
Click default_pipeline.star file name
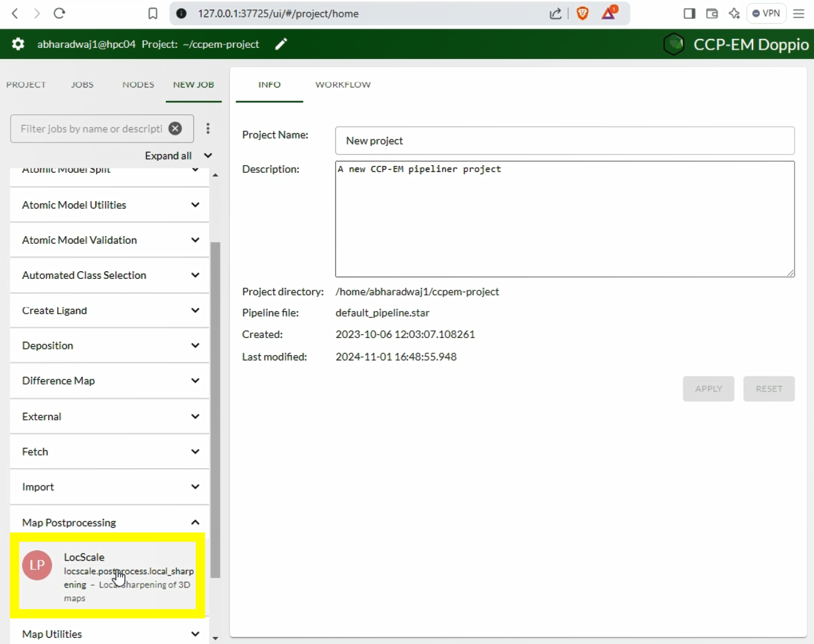383,312
